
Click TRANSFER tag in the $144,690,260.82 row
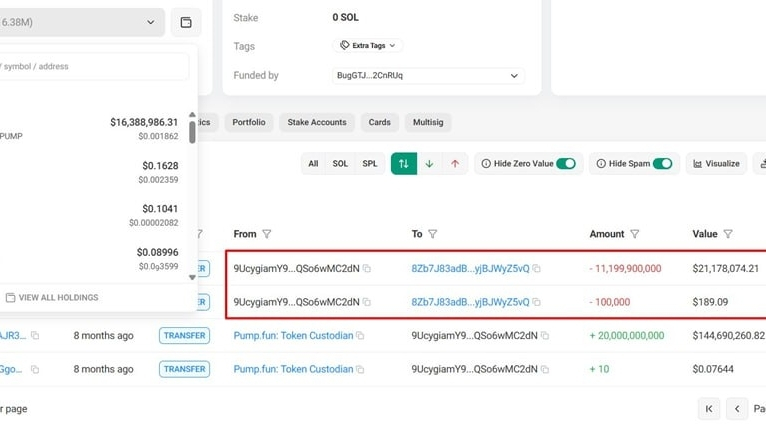184,336
